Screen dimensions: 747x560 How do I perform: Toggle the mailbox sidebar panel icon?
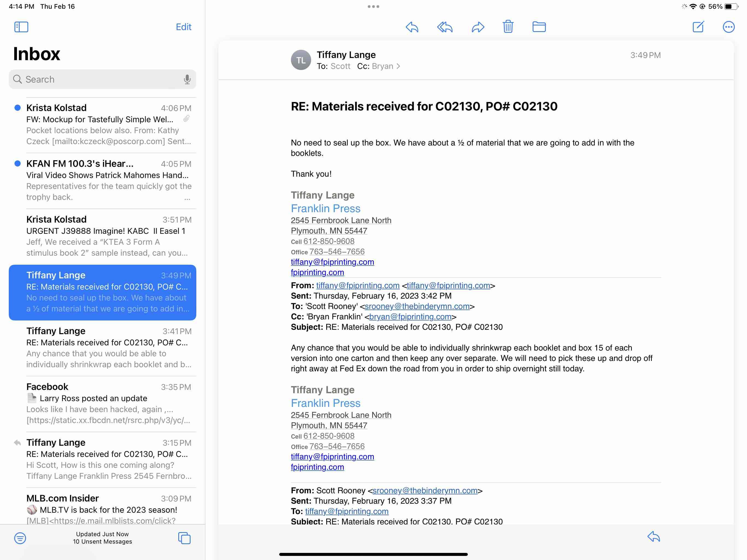coord(21,27)
